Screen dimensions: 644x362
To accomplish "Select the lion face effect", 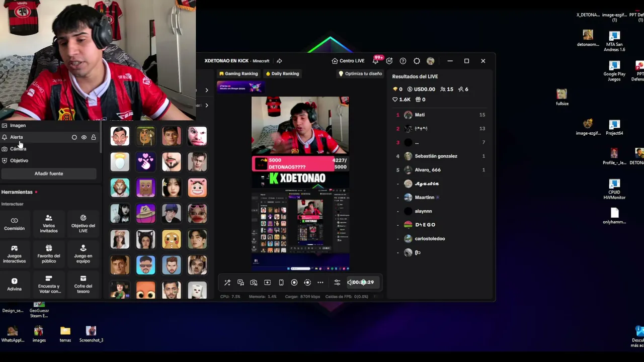I will 120,188.
